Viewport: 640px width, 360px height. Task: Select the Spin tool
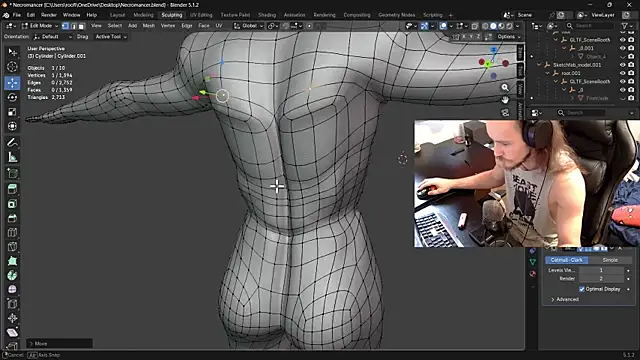click(12, 275)
